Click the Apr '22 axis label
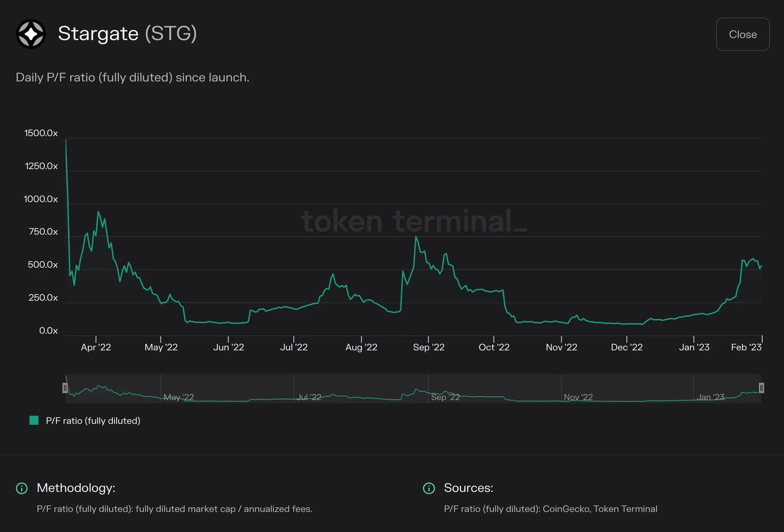 pos(96,347)
